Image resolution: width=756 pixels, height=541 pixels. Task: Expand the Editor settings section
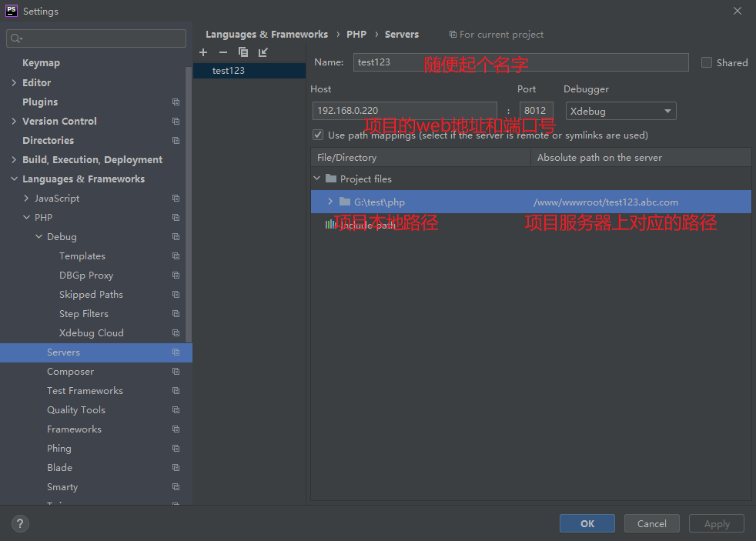coord(14,83)
